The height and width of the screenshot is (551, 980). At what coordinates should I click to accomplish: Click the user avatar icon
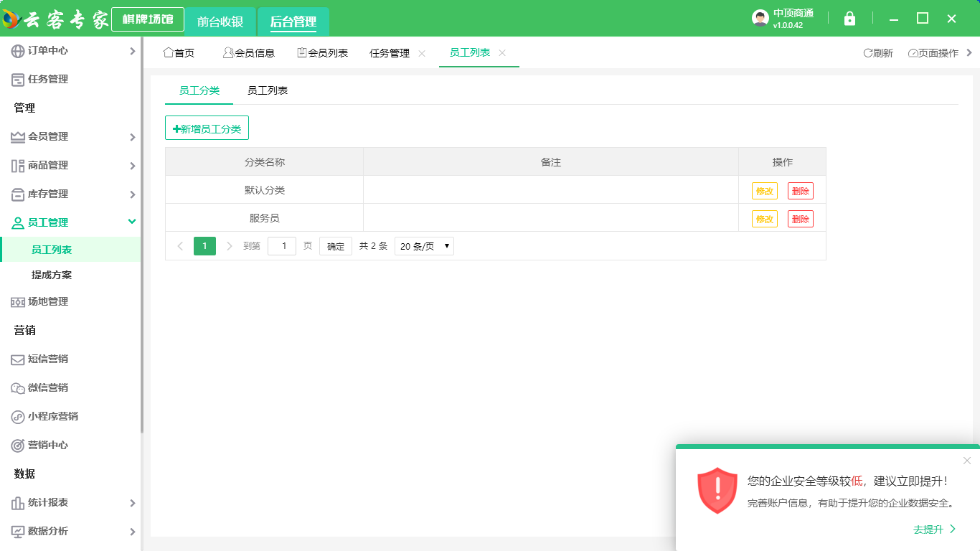pos(760,19)
